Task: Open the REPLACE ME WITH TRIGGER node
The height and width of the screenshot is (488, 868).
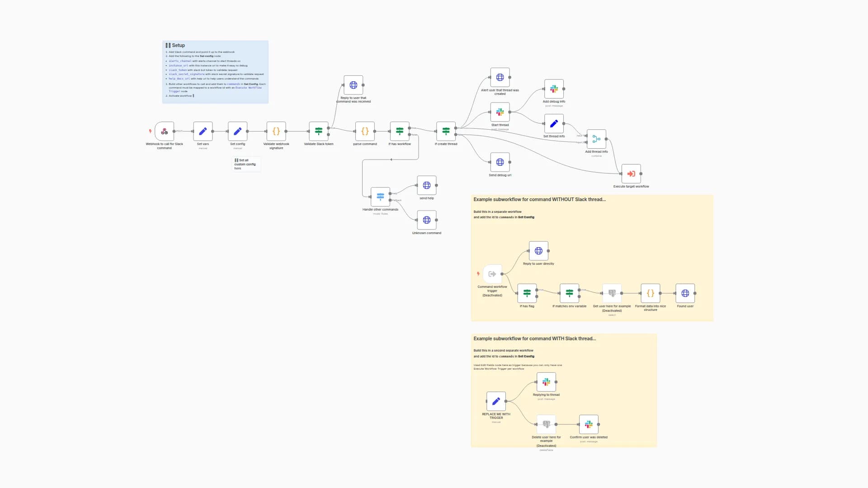Action: point(496,401)
